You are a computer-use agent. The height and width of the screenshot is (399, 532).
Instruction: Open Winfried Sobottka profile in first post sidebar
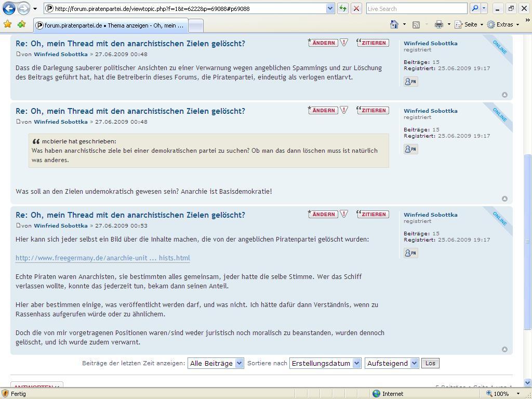tap(431, 43)
